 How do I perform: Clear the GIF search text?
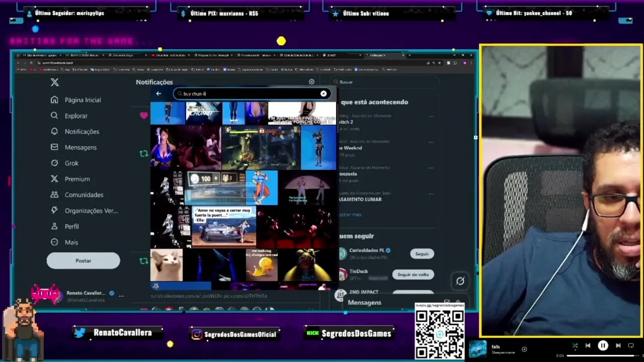[324, 94]
